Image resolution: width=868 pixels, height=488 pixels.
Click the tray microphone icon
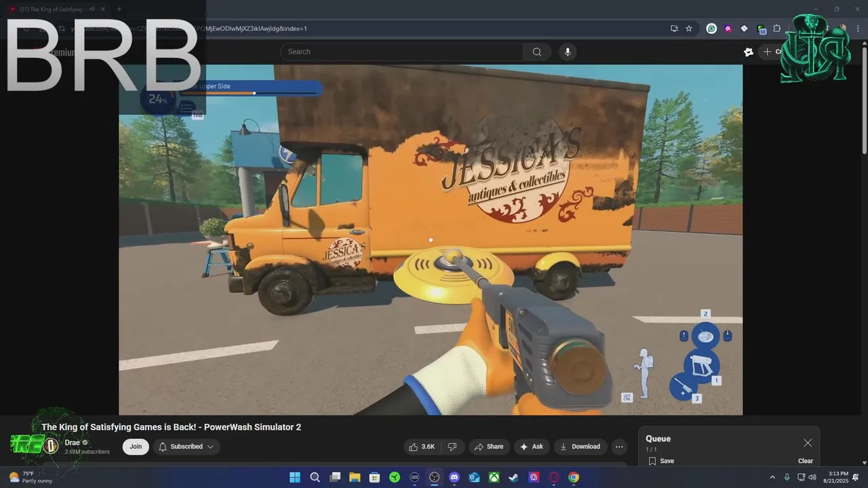pyautogui.click(x=787, y=477)
